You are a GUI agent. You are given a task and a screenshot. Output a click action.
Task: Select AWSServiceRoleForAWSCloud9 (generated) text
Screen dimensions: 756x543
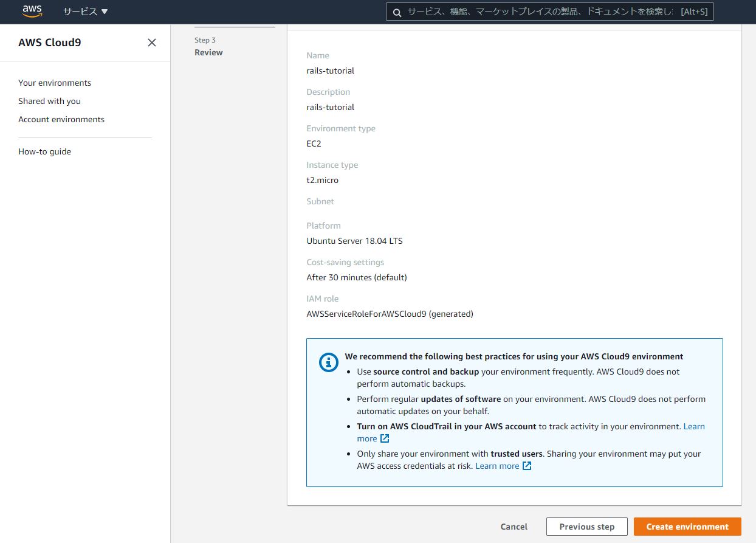pos(390,314)
